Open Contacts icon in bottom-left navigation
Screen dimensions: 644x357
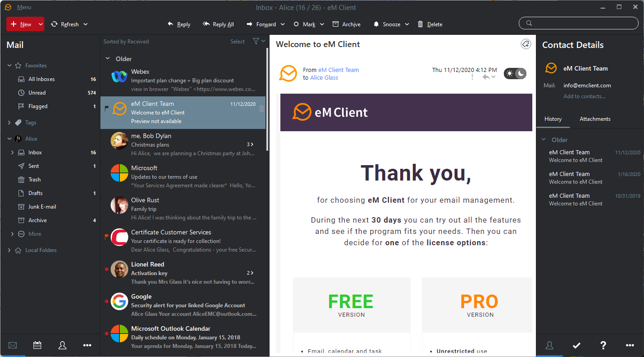pyautogui.click(x=62, y=345)
